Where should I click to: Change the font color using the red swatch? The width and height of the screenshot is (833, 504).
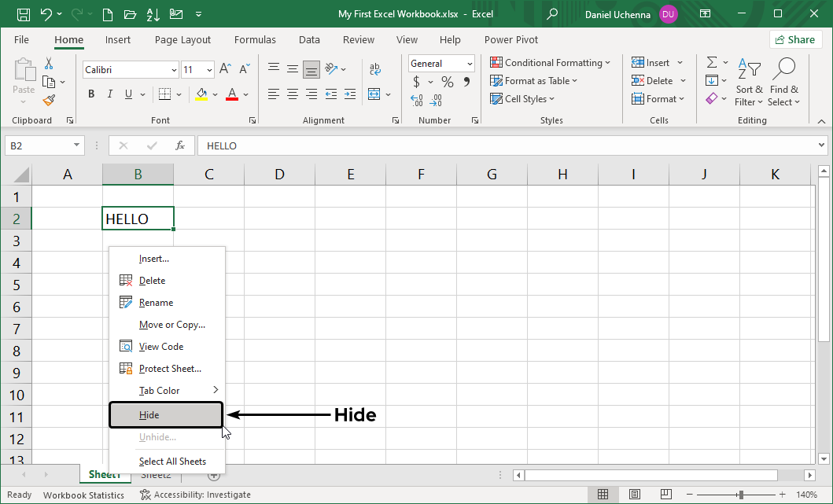[x=232, y=94]
